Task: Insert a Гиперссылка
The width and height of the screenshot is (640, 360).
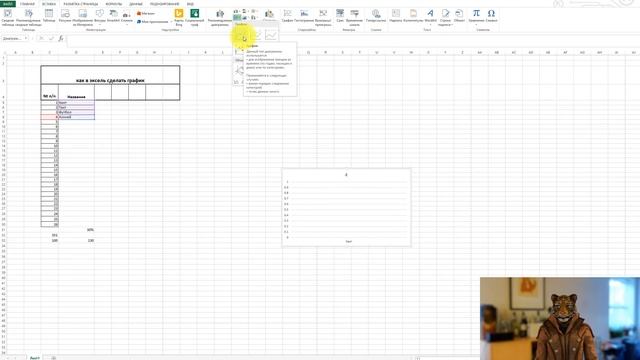Action: coord(376,16)
